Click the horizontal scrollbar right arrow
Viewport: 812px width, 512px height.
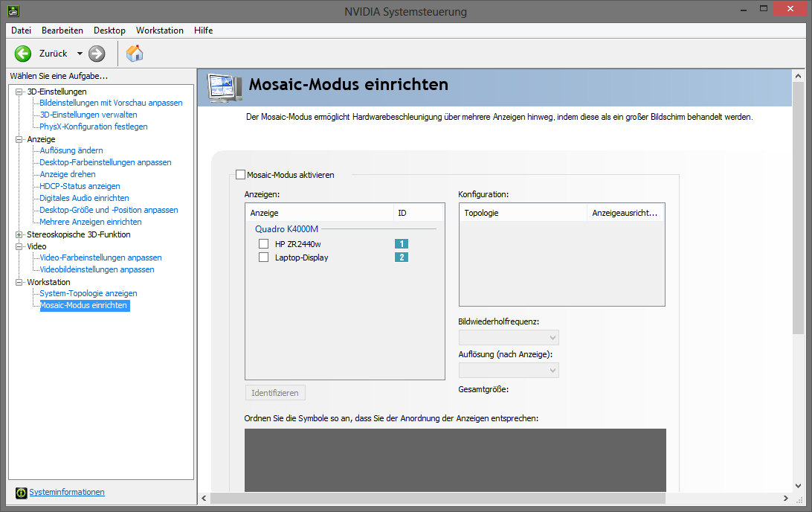[x=785, y=498]
